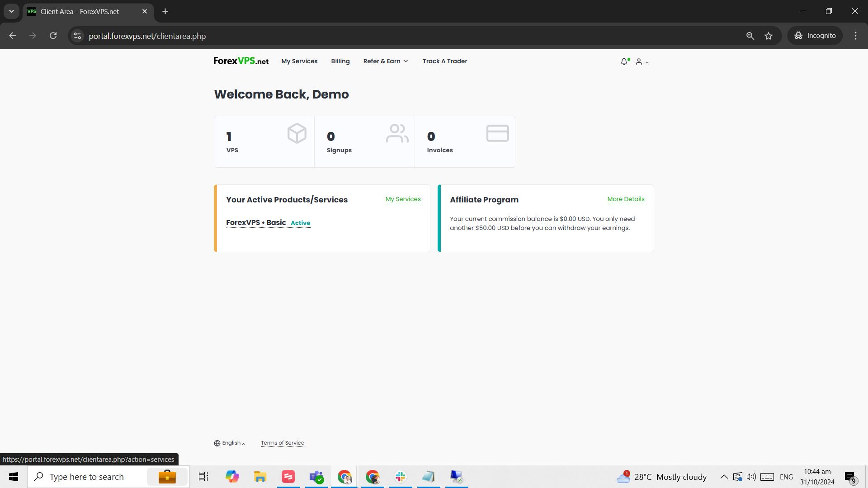Click the network status tray icon
Image resolution: width=868 pixels, height=488 pixels.
738,477
